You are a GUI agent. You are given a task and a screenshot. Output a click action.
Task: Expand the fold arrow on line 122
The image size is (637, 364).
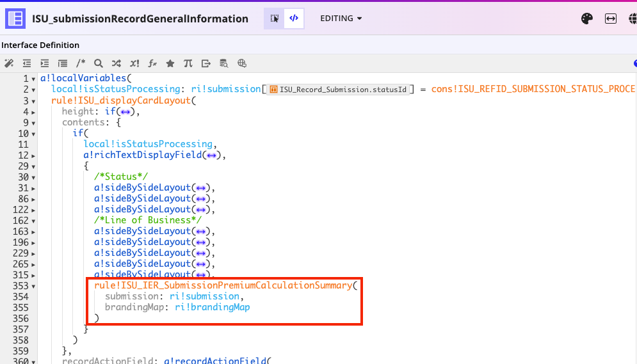[x=33, y=210]
